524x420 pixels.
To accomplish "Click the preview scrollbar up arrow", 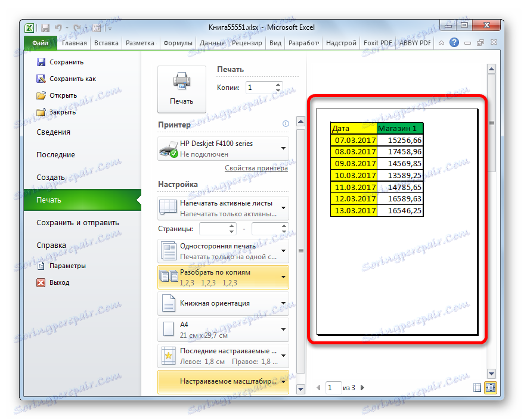I will (491, 70).
